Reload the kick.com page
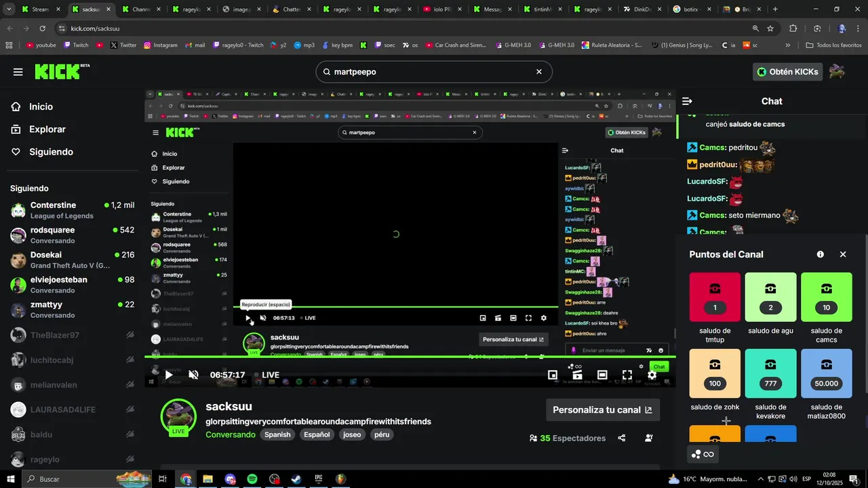Screen dimensions: 868x488 pos(42,28)
